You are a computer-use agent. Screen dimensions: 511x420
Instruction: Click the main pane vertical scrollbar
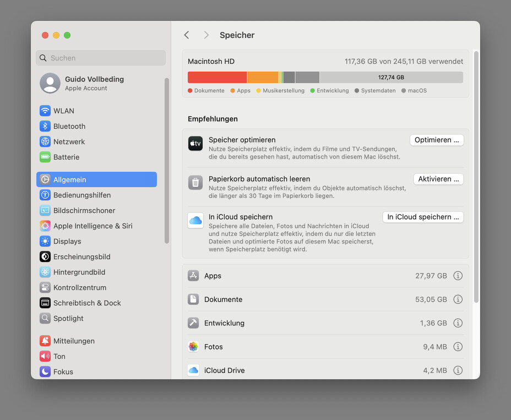(x=476, y=177)
